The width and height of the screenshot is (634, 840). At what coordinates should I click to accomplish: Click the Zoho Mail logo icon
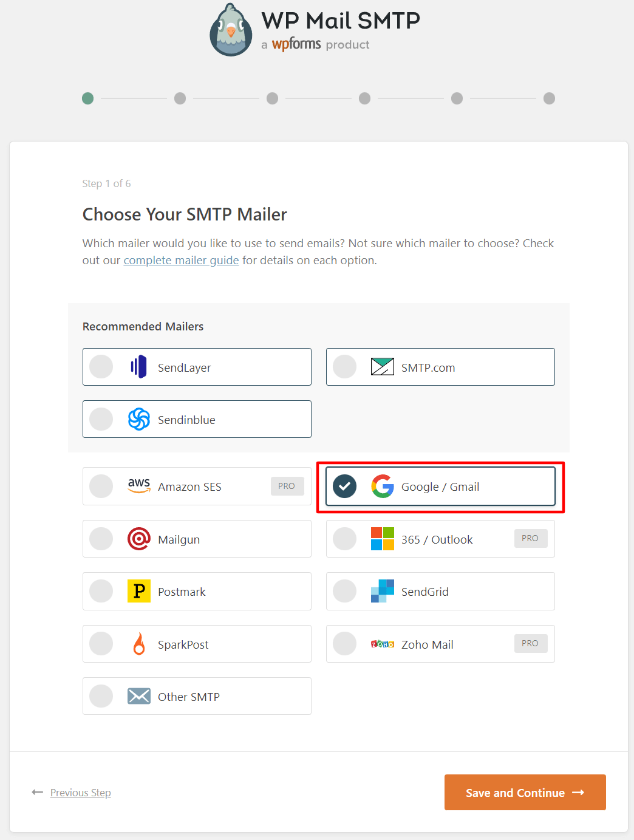pos(382,644)
